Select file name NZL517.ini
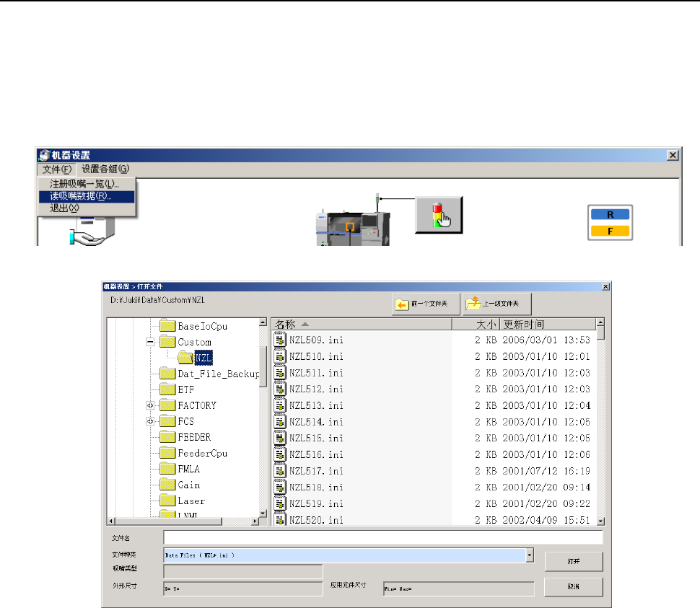 [x=316, y=471]
